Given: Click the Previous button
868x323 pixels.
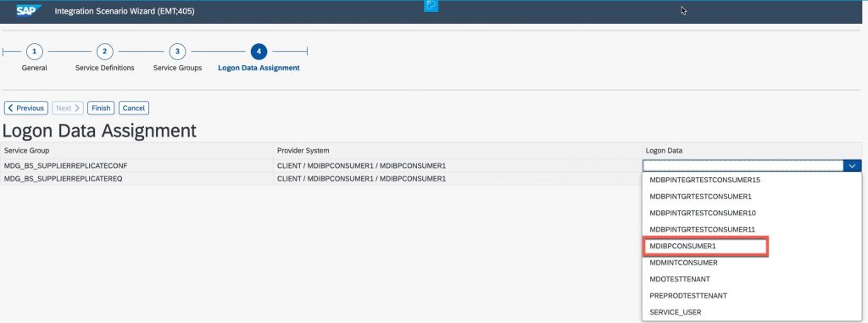Looking at the screenshot, I should pos(26,108).
